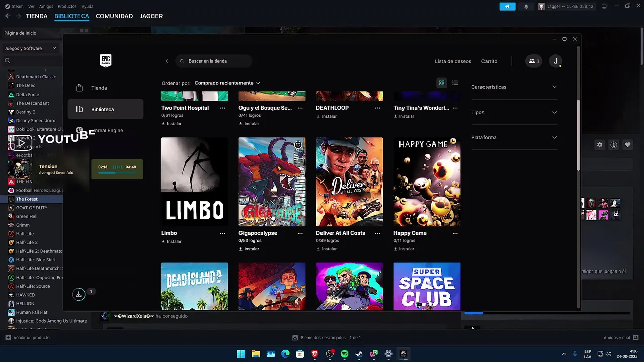Expand the Tipos filter section
This screenshot has height=362, width=644.
(514, 112)
